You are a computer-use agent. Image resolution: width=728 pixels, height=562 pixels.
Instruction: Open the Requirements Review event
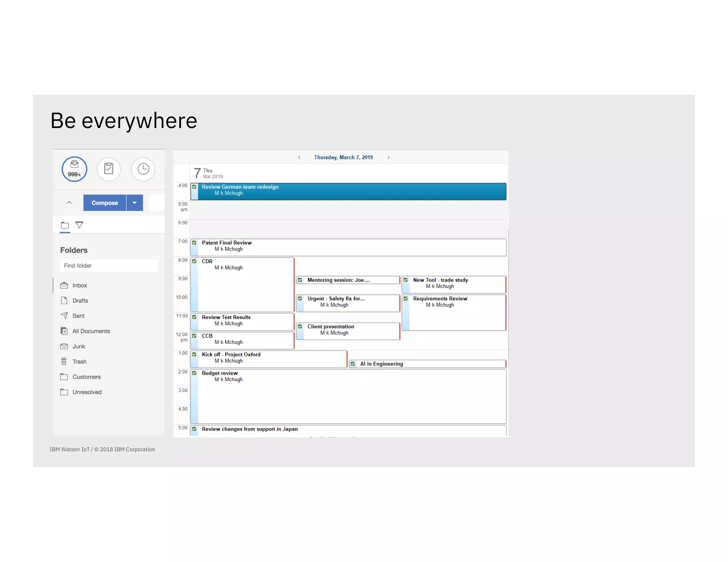pos(454,313)
